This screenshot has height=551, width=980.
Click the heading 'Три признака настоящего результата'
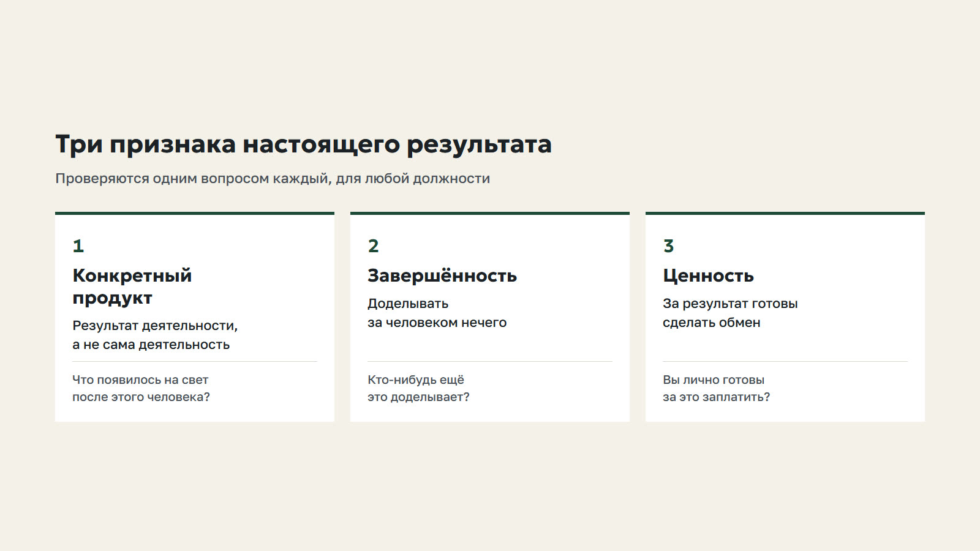pyautogui.click(x=303, y=145)
